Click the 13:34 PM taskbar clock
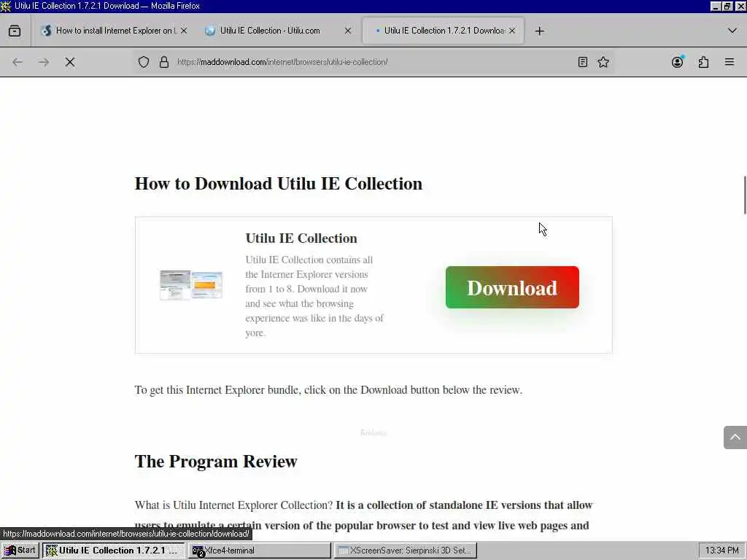 721,551
